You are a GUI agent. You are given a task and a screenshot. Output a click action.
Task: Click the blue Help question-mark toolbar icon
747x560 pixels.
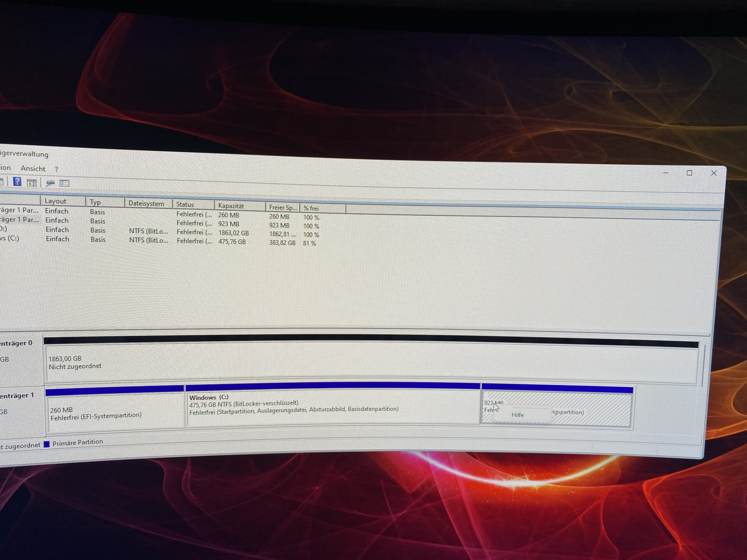(x=17, y=182)
